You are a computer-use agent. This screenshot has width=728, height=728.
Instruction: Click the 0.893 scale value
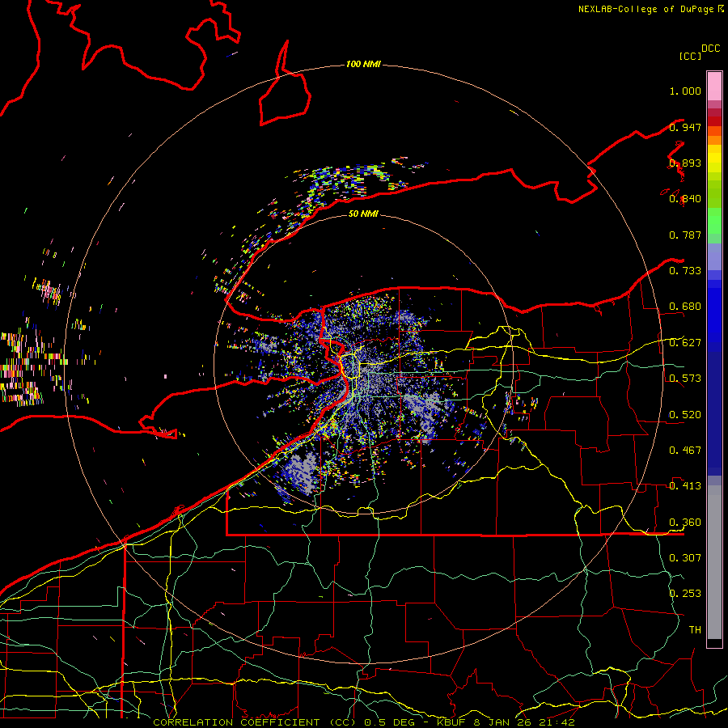(x=685, y=163)
